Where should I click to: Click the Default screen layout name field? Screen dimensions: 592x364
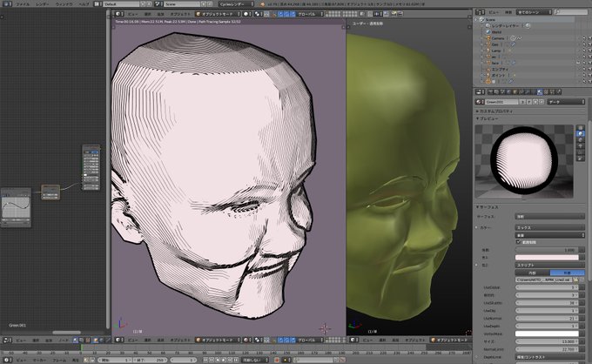pyautogui.click(x=121, y=4)
